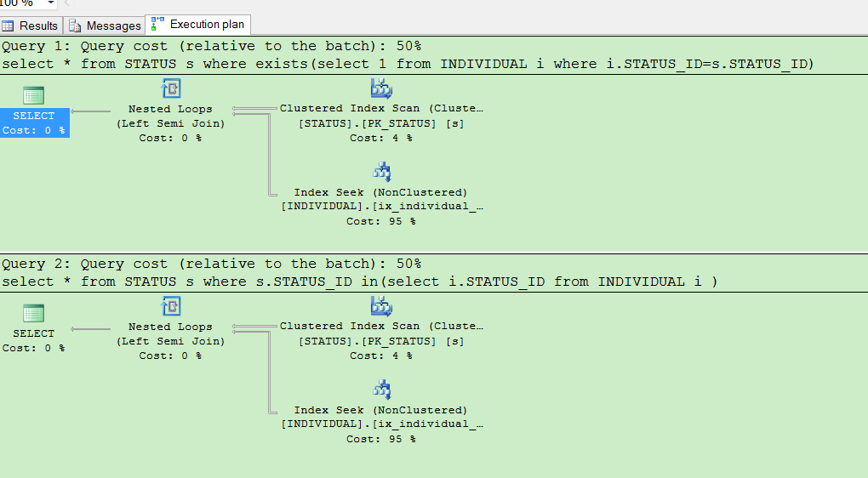This screenshot has width=868, height=478.
Task: Click the arrow from Nested Loops to SELECT in Query 2
Action: click(91, 329)
